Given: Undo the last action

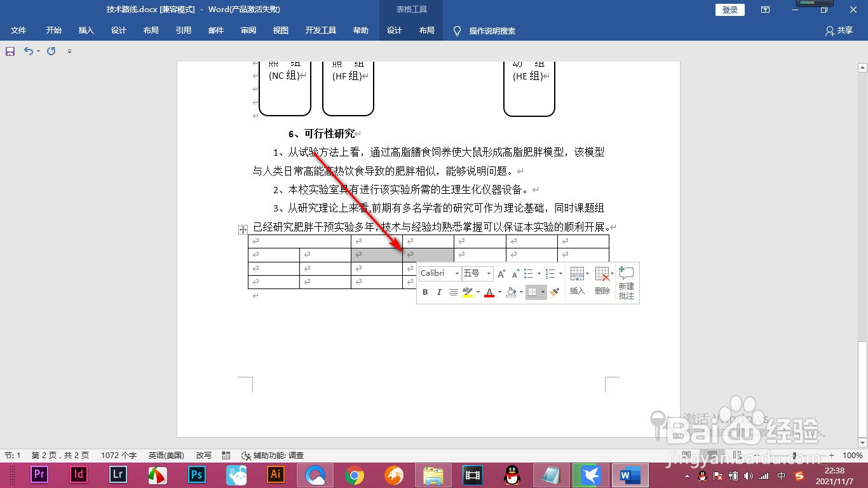Looking at the screenshot, I should point(28,51).
